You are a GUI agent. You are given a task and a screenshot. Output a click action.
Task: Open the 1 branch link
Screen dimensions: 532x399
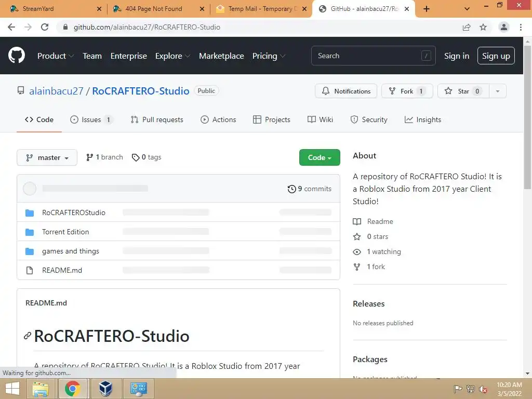(x=104, y=157)
